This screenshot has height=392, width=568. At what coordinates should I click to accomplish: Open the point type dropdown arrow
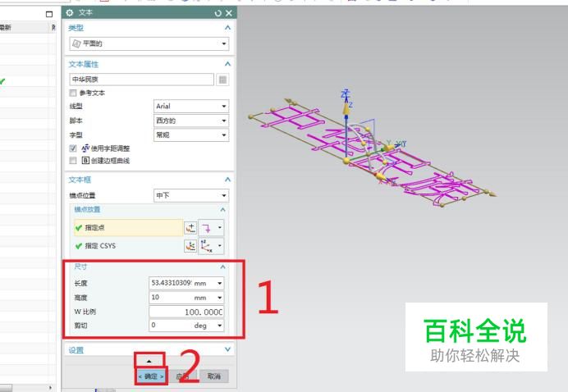click(x=219, y=228)
